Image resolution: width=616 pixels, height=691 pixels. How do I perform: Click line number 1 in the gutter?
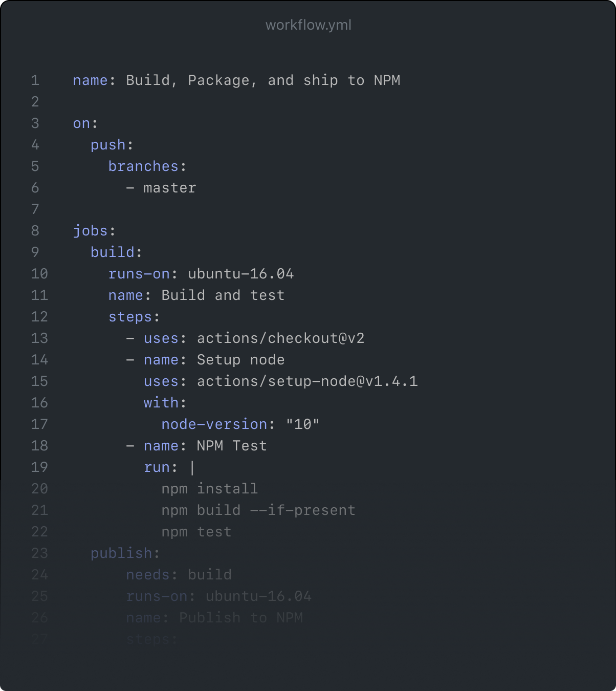(35, 80)
